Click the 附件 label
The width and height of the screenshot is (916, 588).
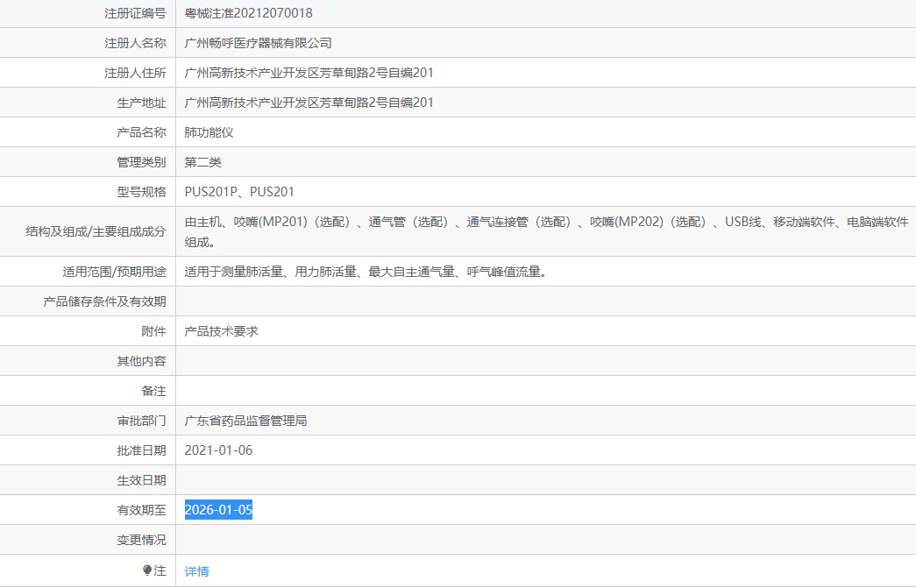click(153, 331)
